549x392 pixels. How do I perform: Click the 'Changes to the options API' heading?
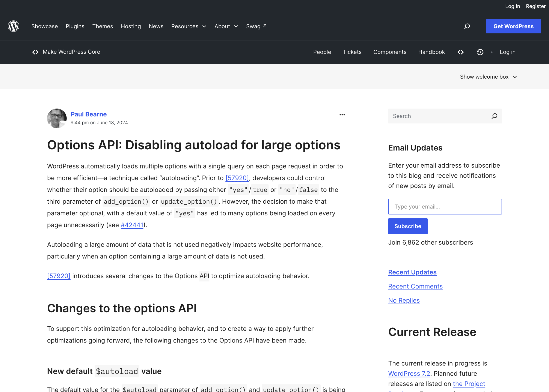[x=122, y=308]
